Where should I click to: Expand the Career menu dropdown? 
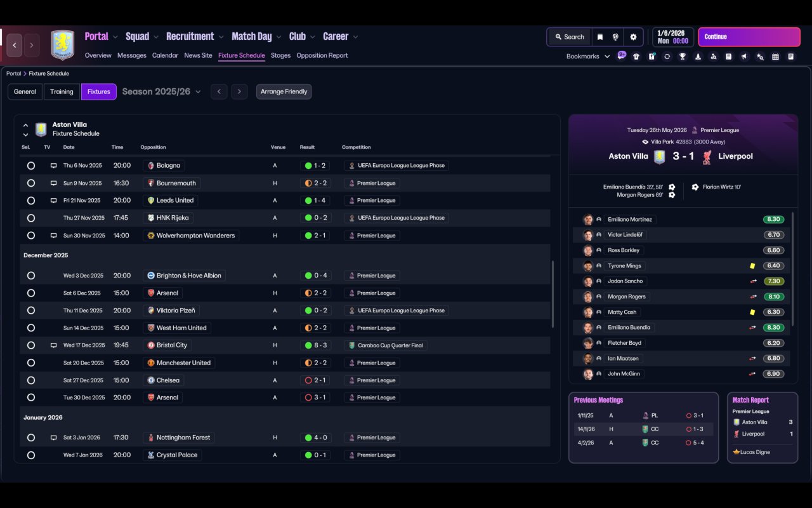[355, 37]
